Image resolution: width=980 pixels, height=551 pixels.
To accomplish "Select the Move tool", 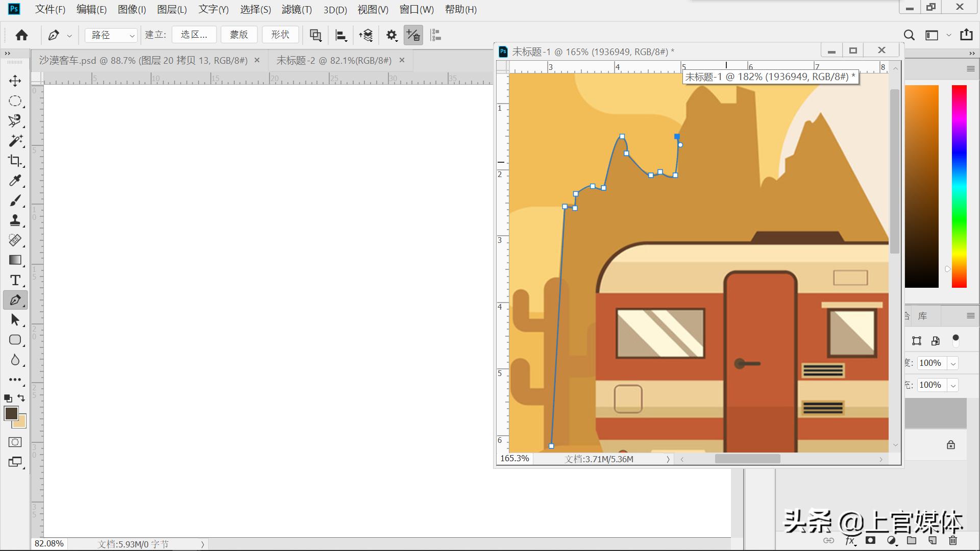I will pyautogui.click(x=15, y=81).
